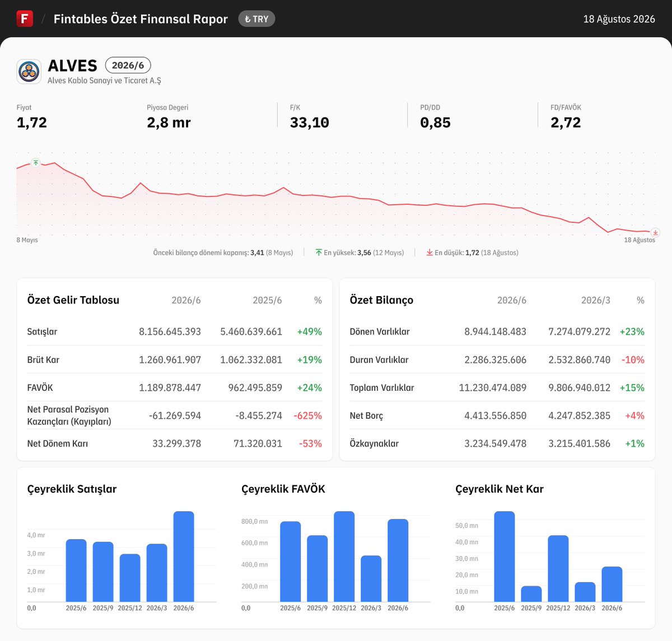Click the 2026/6 bar in Çeyreklik Net Kar
672x641 pixels.
(x=612, y=584)
